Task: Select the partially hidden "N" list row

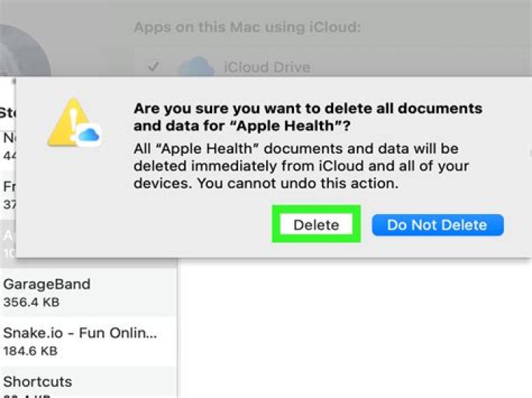Action: pyautogui.click(x=7, y=145)
